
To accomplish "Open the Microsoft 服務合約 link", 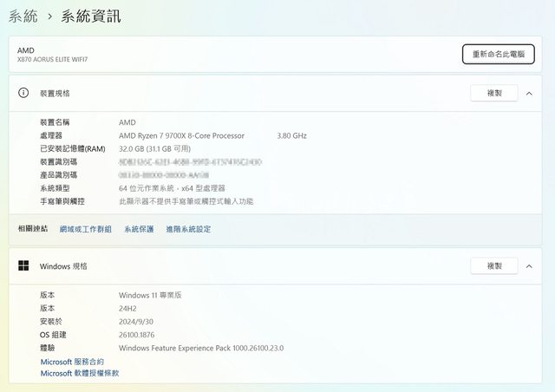I will 72,362.
